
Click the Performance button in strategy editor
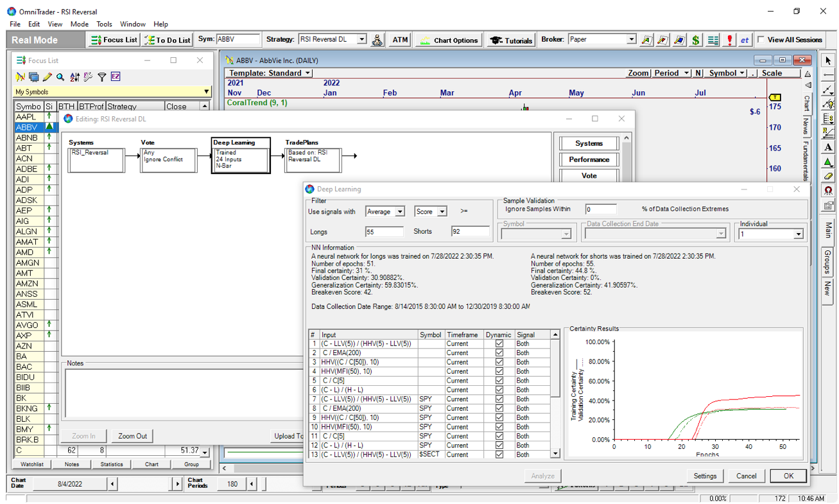tap(589, 159)
